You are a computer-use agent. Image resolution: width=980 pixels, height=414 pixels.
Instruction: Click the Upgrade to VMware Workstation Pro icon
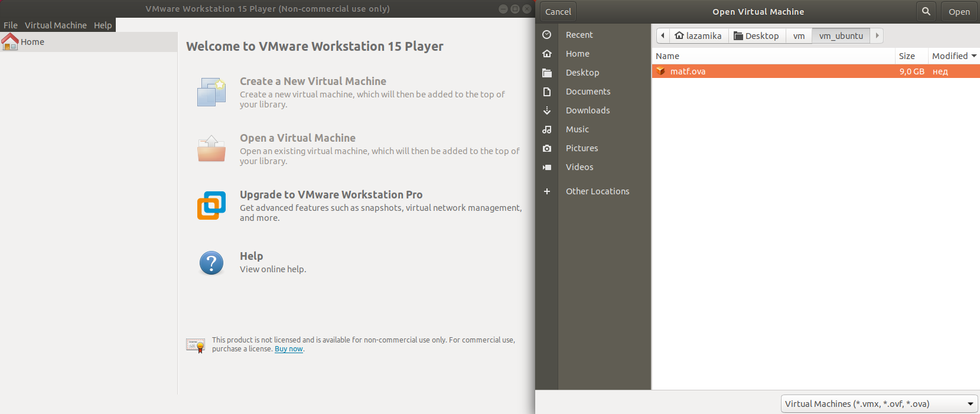[211, 206]
